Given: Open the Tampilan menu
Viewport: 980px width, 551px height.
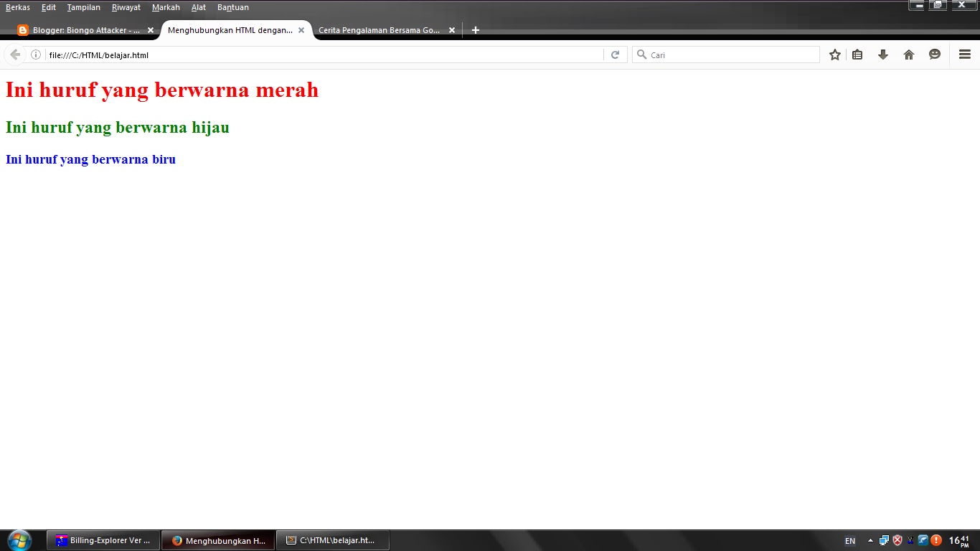Looking at the screenshot, I should (84, 7).
